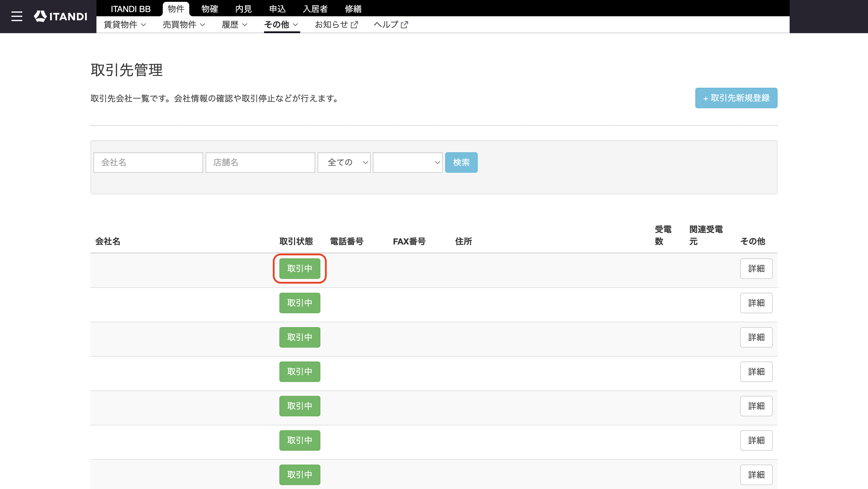
Task: Open the お知らせ external link
Action: 336,25
